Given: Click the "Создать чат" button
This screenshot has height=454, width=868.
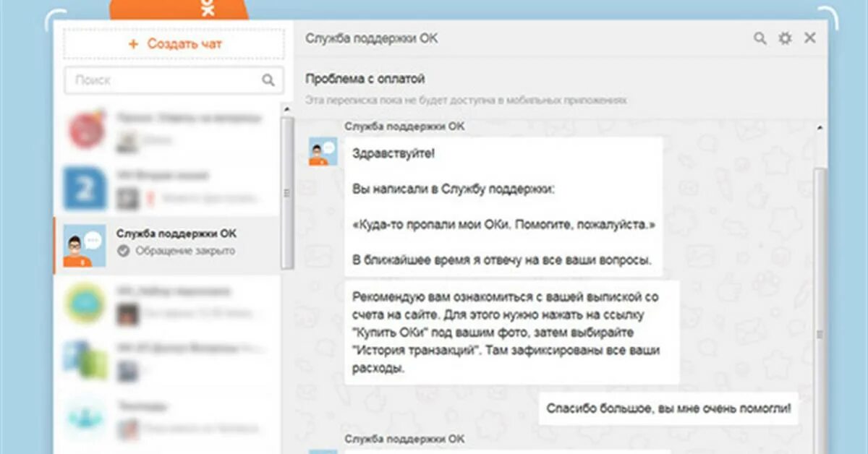Looking at the screenshot, I should click(x=174, y=43).
